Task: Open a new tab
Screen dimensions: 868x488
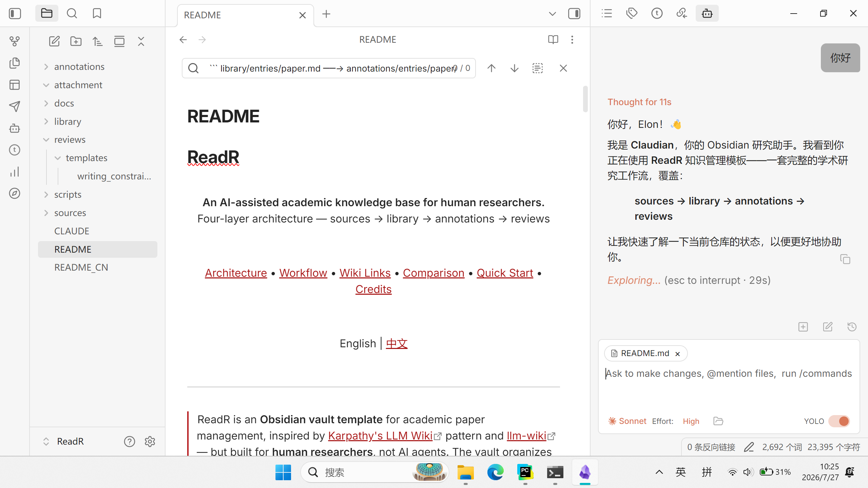Action: pyautogui.click(x=326, y=14)
